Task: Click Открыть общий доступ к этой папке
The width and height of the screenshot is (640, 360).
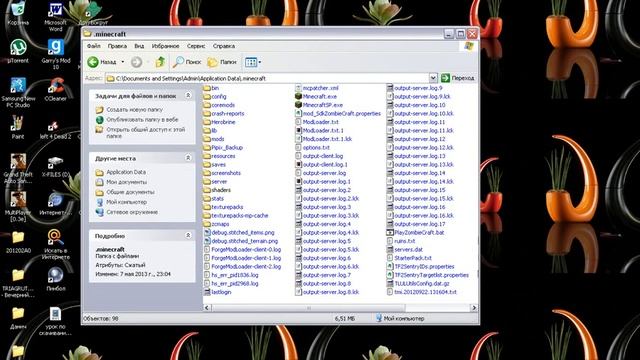Action: 145,133
